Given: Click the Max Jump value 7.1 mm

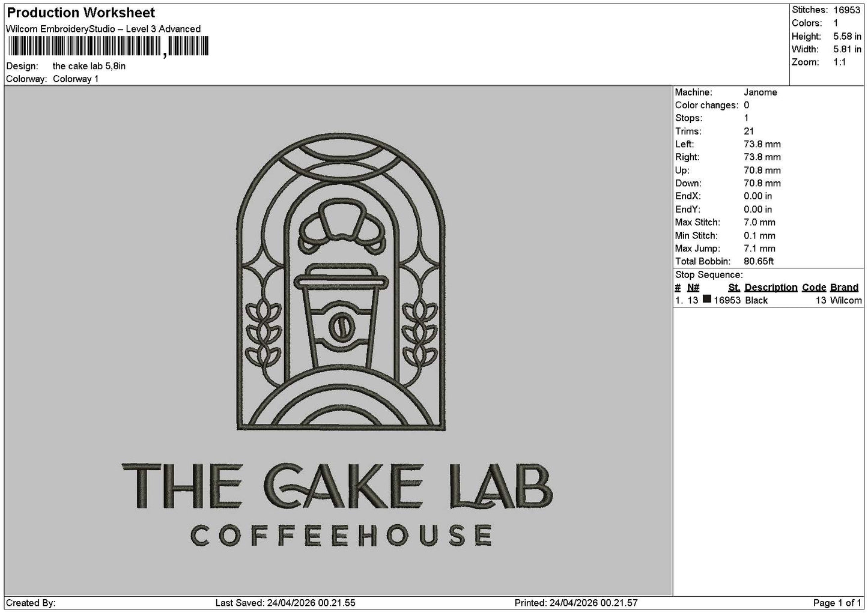Looking at the screenshot, I should coord(760,249).
